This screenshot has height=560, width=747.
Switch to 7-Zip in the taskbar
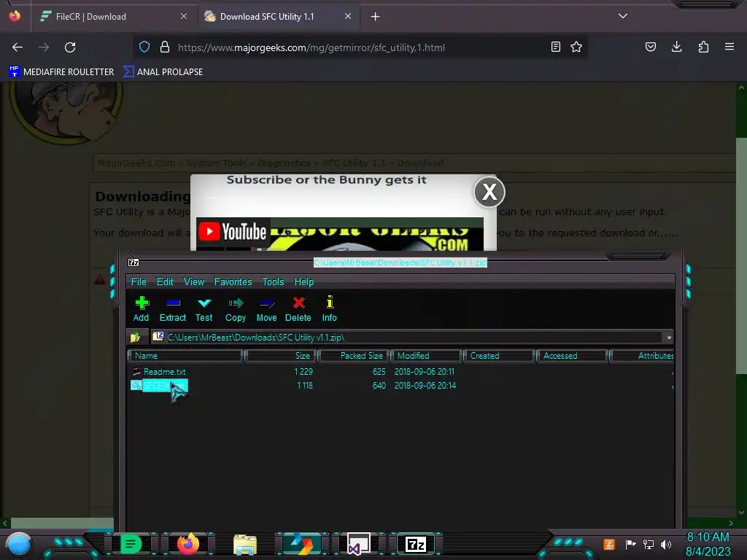(x=415, y=544)
